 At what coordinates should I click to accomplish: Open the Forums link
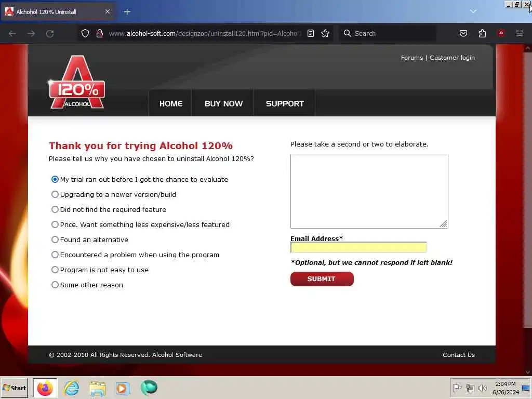coord(411,58)
